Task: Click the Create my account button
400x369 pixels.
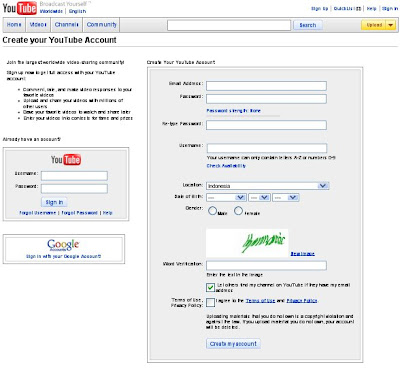Action: (233, 344)
